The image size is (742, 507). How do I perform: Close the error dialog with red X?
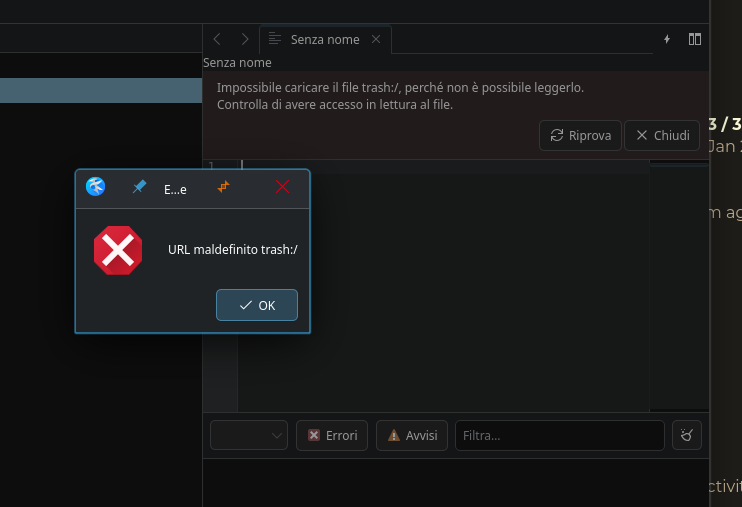[282, 187]
